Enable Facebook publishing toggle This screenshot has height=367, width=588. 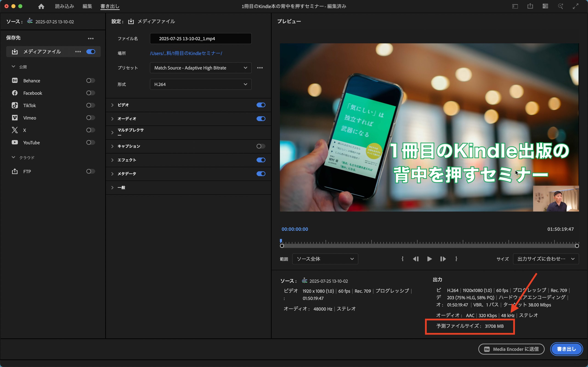tap(91, 93)
